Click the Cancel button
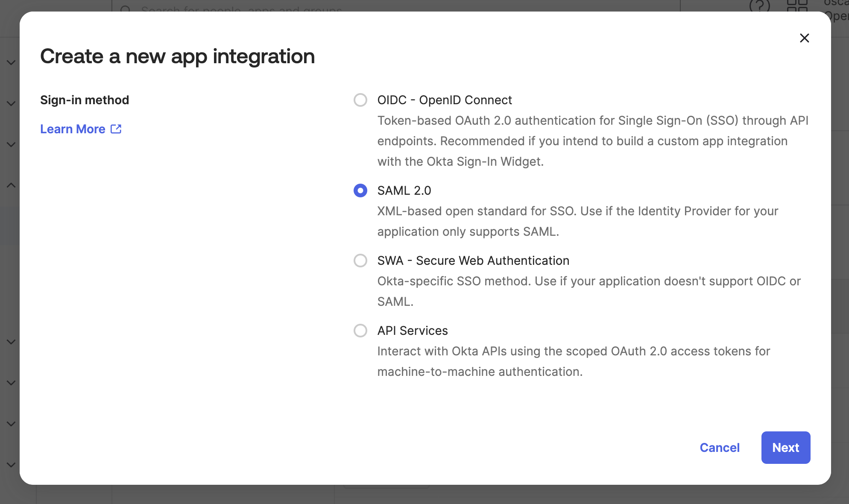 coord(720,448)
